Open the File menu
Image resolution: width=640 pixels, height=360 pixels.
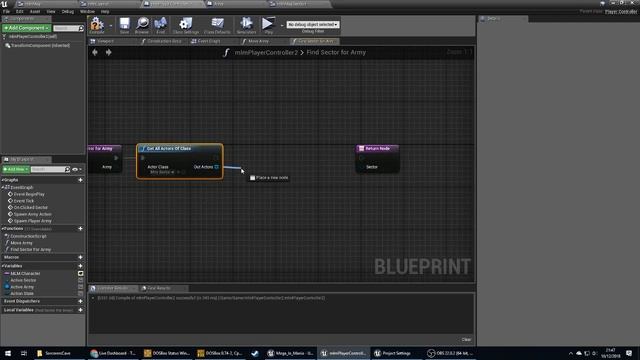(x=6, y=12)
